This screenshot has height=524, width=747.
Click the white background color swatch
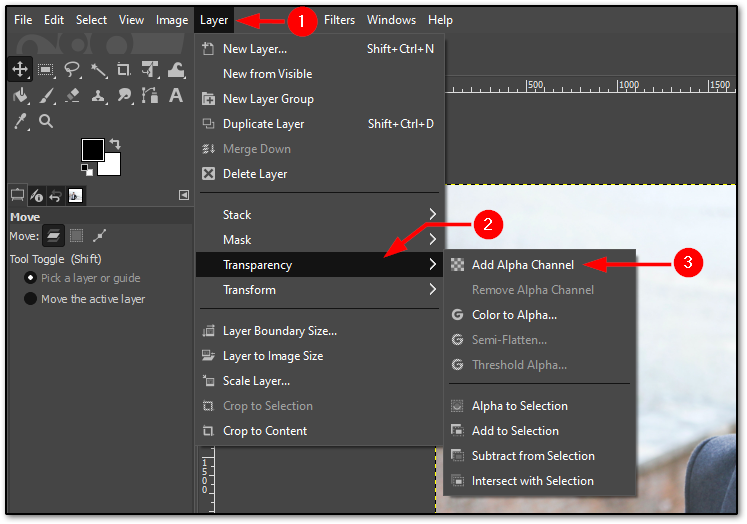coord(112,167)
